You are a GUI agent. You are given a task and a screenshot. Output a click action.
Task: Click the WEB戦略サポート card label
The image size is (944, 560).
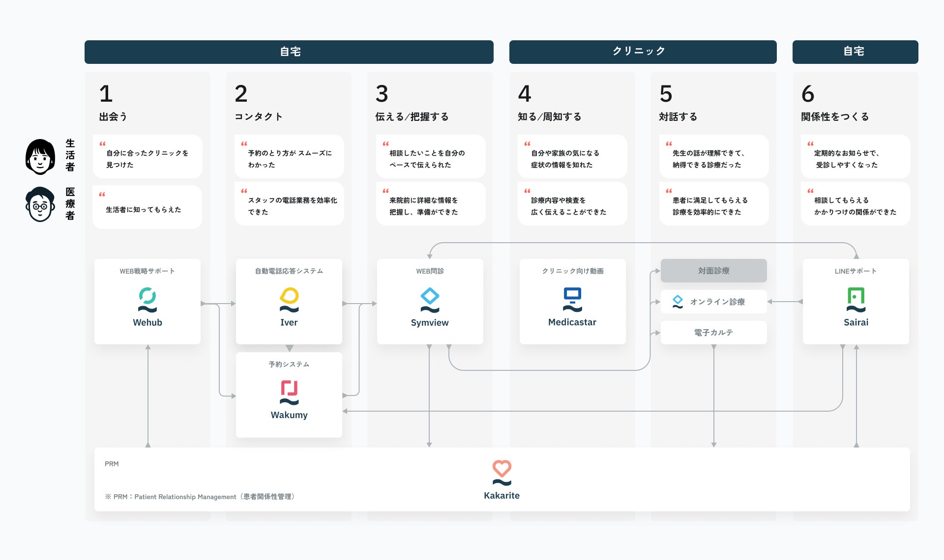(x=147, y=271)
